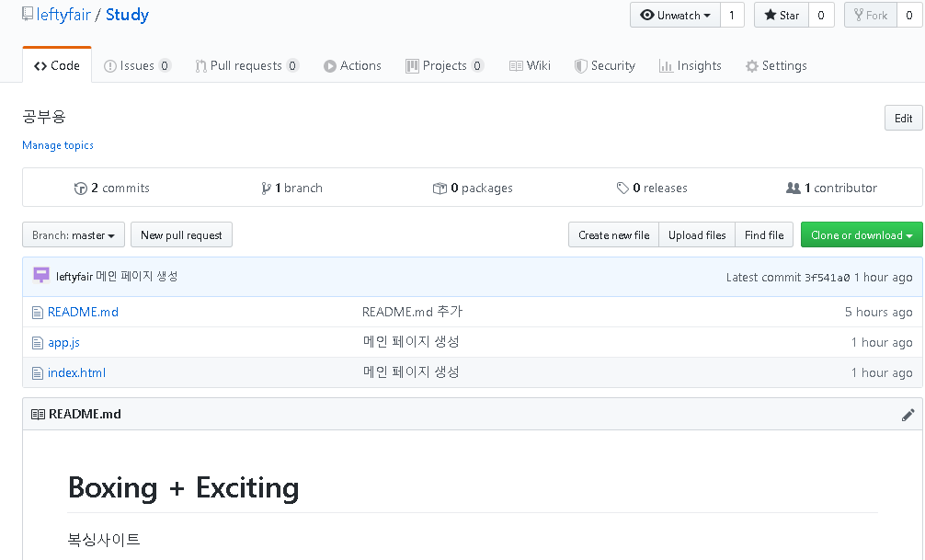The height and width of the screenshot is (560, 925).
Task: Open the Security tab
Action: click(x=605, y=65)
